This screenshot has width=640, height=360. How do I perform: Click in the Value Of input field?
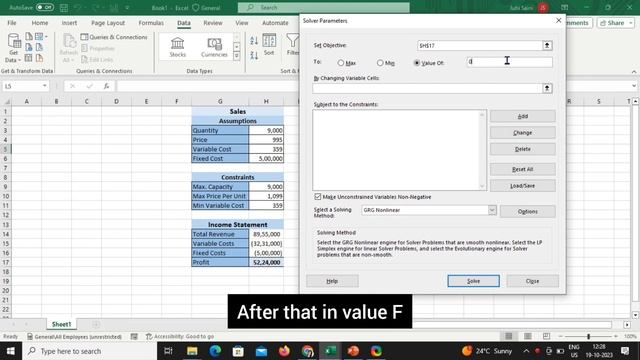click(509, 62)
